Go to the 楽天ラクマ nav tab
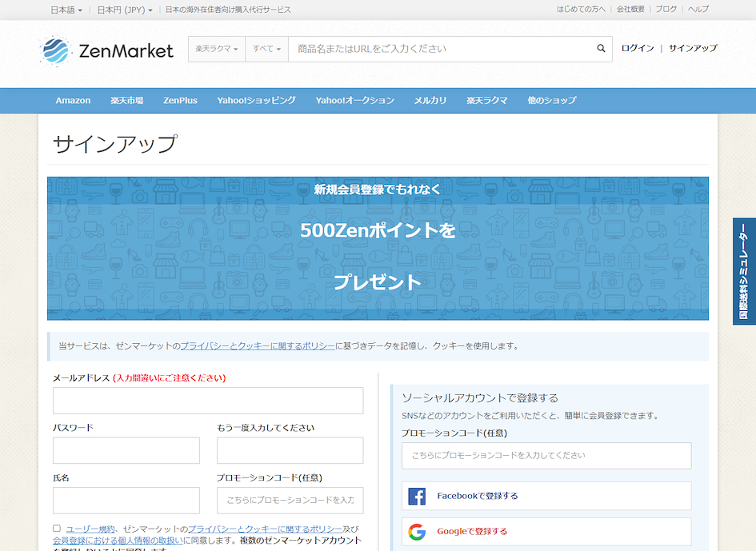 487,100
